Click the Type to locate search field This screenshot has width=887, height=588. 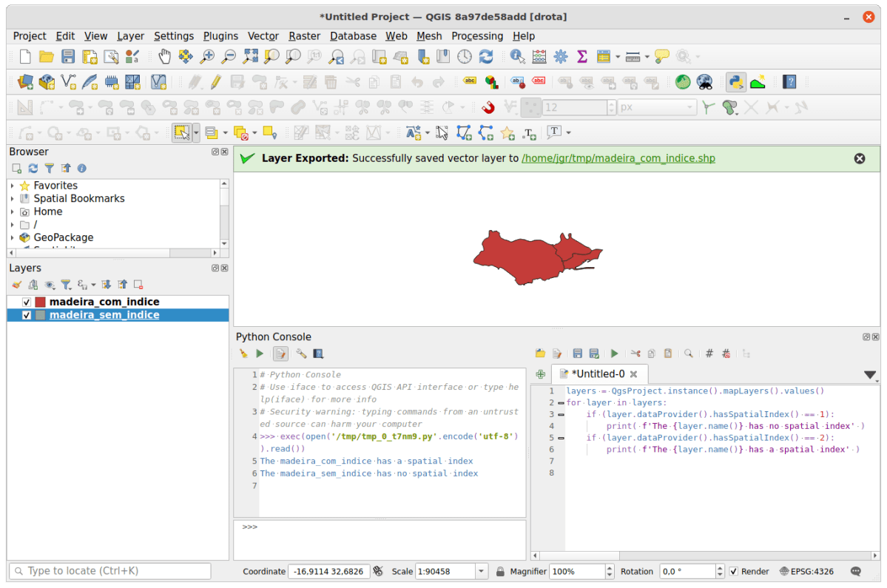tap(109, 572)
